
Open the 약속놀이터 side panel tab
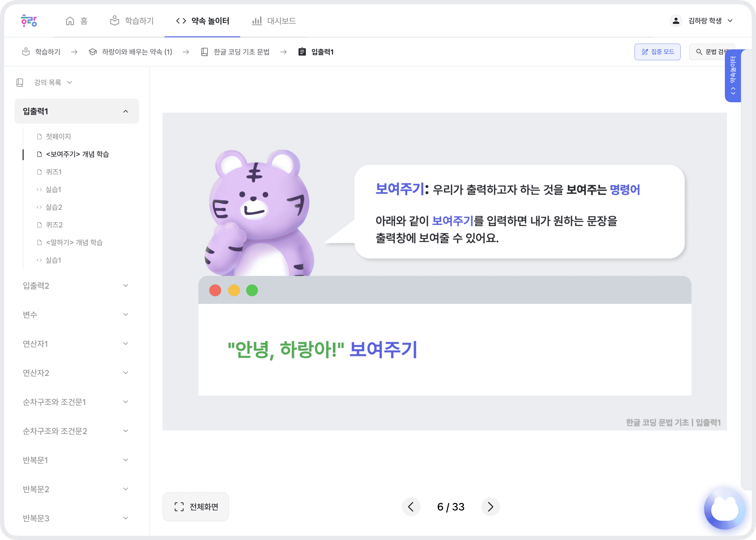[x=733, y=76]
